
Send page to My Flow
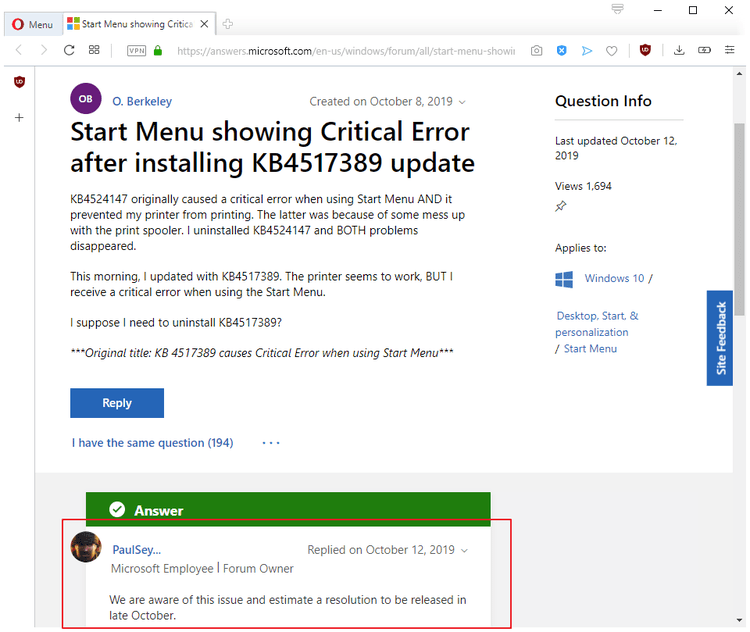[x=587, y=51]
